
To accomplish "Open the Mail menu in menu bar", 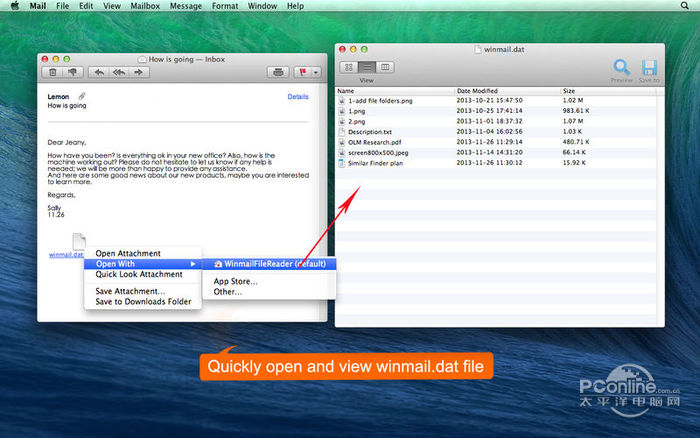I will (38, 6).
